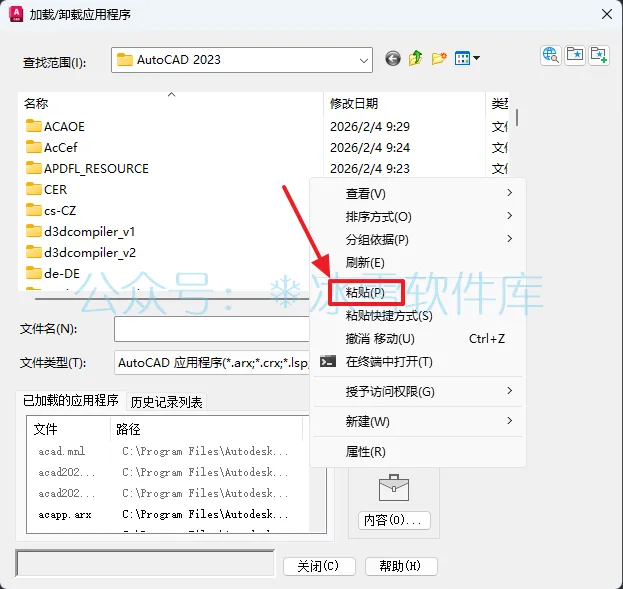Open the file type dropdown
The image size is (623, 589).
tap(212, 362)
